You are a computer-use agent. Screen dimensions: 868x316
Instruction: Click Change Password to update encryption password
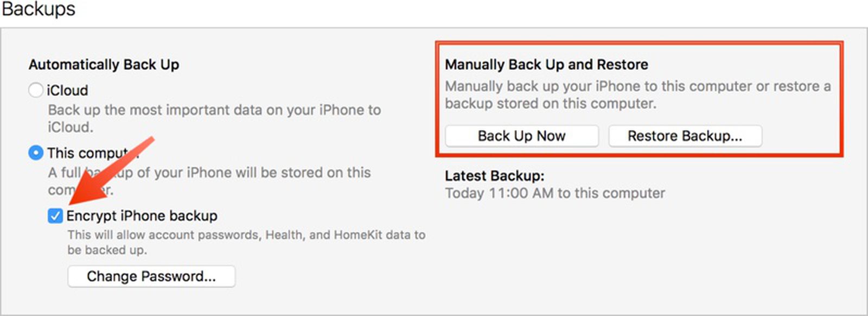click(x=151, y=276)
